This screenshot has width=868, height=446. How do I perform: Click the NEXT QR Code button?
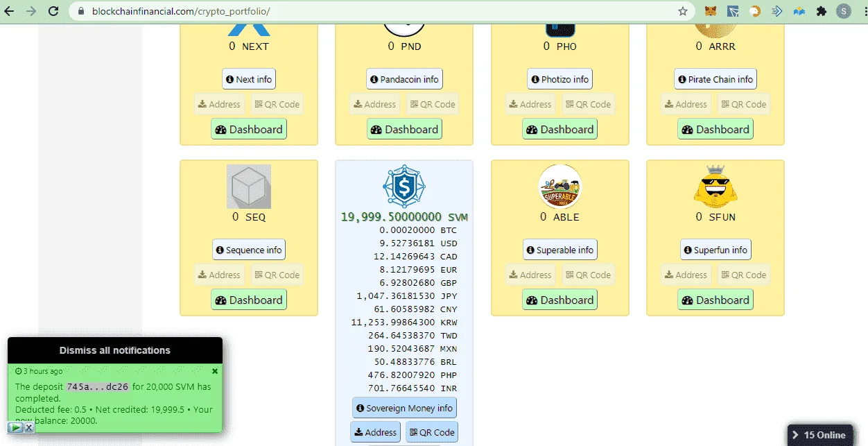click(277, 104)
